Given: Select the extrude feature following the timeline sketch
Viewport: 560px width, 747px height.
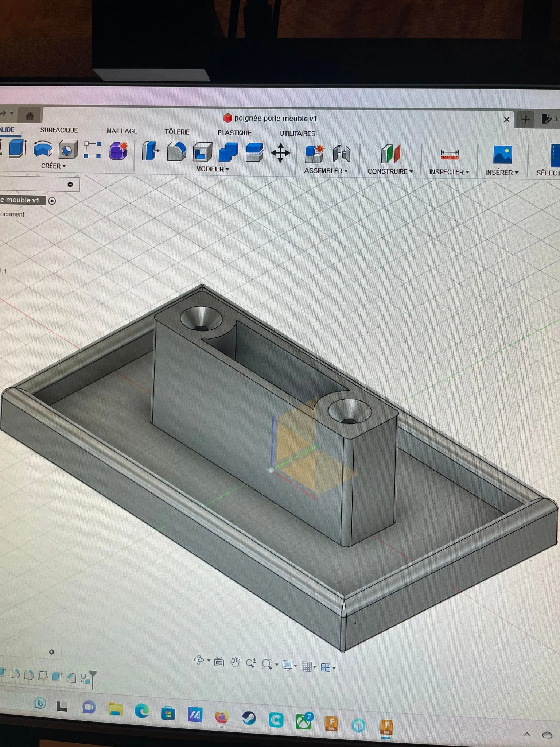Looking at the screenshot, I should pyautogui.click(x=57, y=676).
